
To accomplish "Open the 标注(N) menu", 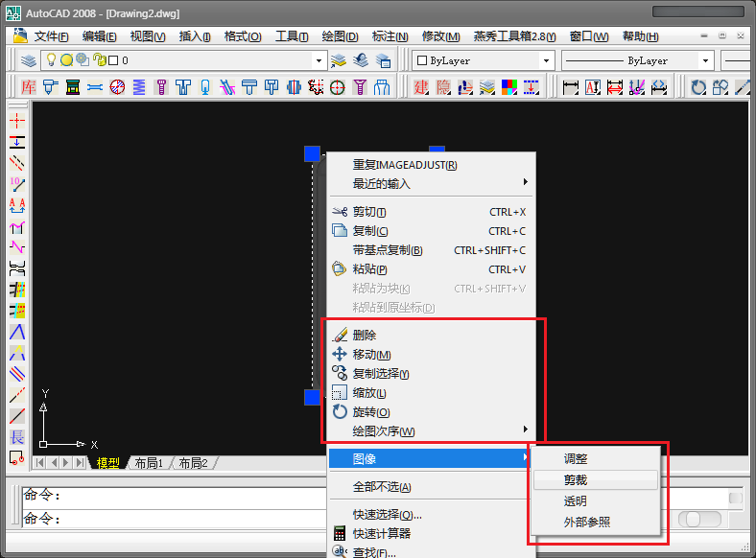I will coord(390,36).
